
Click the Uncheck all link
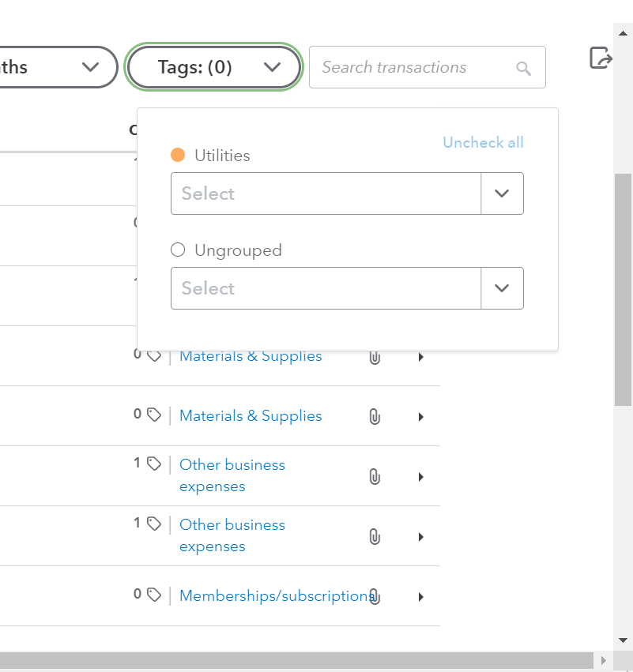point(482,142)
